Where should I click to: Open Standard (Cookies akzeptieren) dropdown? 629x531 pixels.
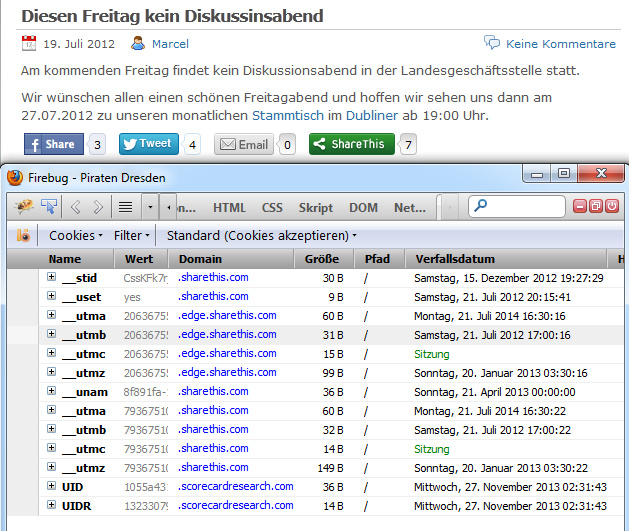[262, 235]
